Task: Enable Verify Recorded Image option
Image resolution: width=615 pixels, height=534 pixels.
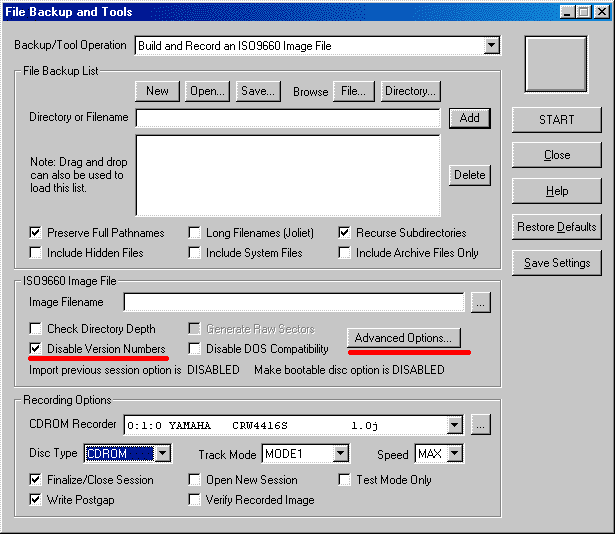Action: pyautogui.click(x=195, y=500)
